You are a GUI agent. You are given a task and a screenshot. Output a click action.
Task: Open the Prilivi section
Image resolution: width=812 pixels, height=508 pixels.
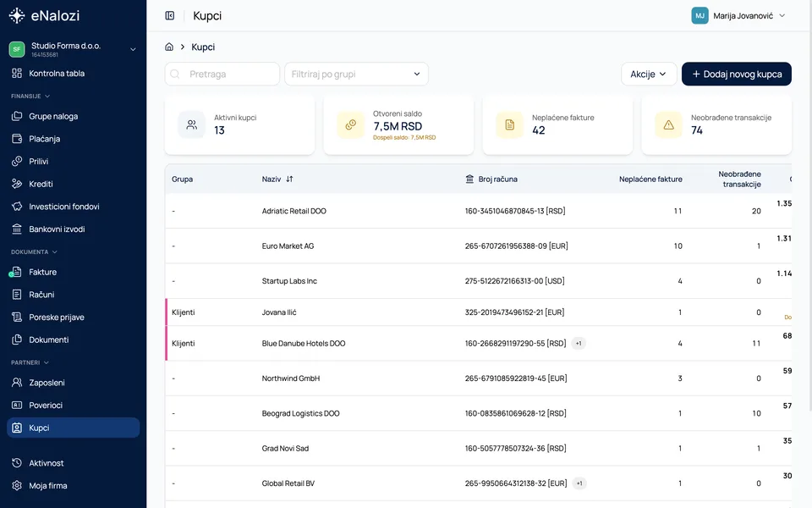(73, 161)
